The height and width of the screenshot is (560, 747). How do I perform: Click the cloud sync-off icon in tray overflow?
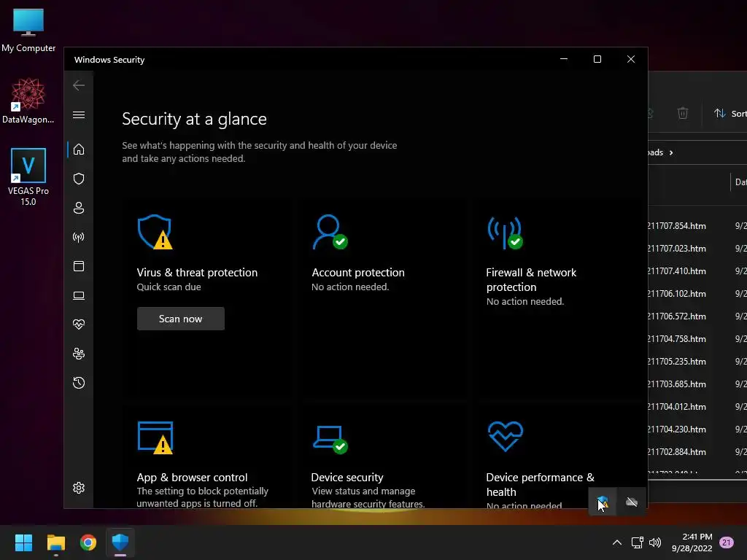coord(632,502)
